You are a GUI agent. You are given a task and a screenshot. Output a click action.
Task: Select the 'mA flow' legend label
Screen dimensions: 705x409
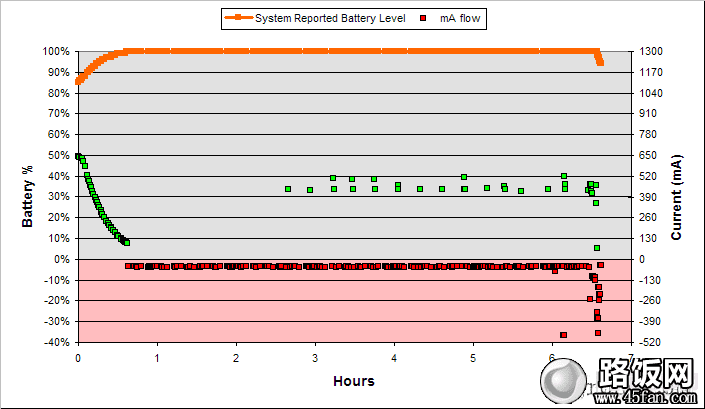tap(460, 18)
